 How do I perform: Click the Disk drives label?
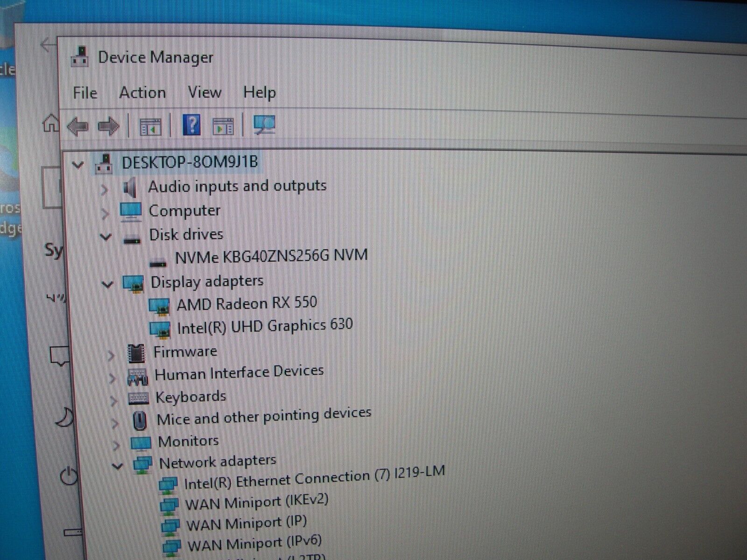click(186, 235)
